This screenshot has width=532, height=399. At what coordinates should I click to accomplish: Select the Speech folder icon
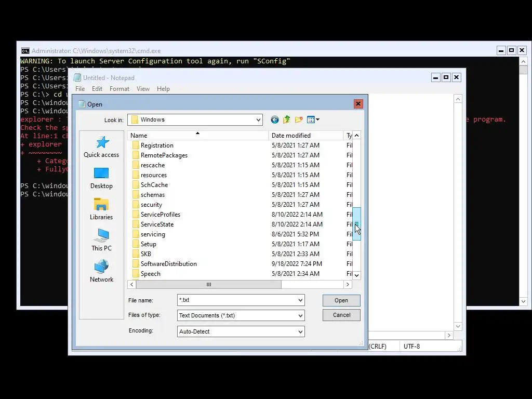click(136, 273)
